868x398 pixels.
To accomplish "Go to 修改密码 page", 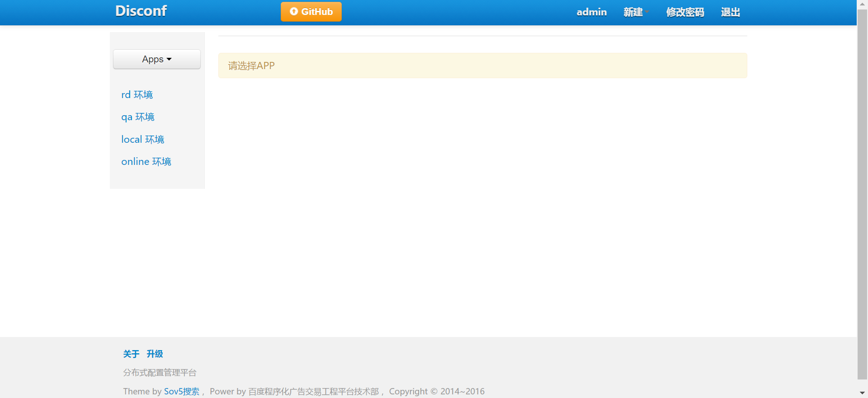I will click(x=685, y=12).
